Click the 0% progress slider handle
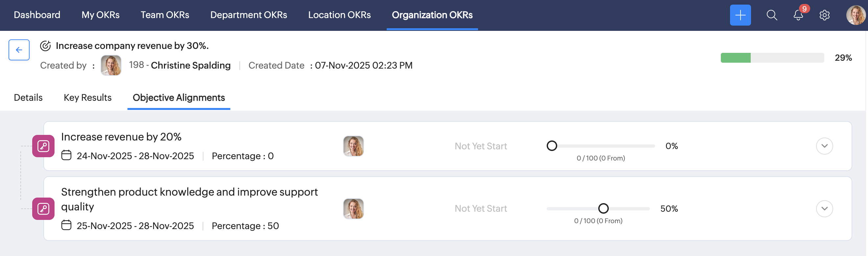This screenshot has width=868, height=256. pos(552,146)
